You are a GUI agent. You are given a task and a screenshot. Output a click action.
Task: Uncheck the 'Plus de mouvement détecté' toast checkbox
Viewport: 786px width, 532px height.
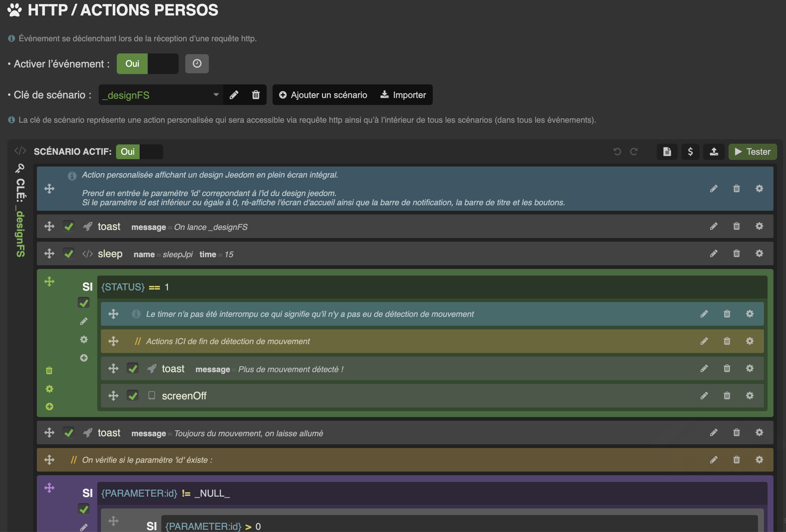click(x=133, y=368)
